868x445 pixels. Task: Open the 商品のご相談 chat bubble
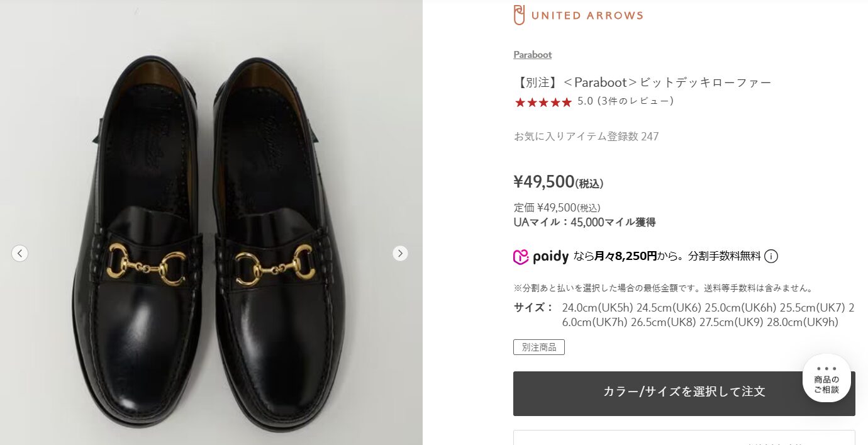point(826,378)
